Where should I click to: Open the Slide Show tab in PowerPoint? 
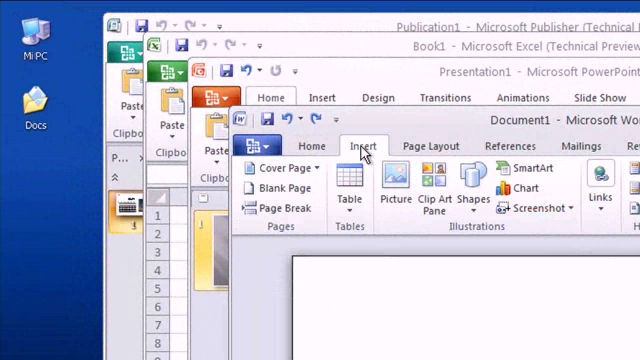(600, 98)
